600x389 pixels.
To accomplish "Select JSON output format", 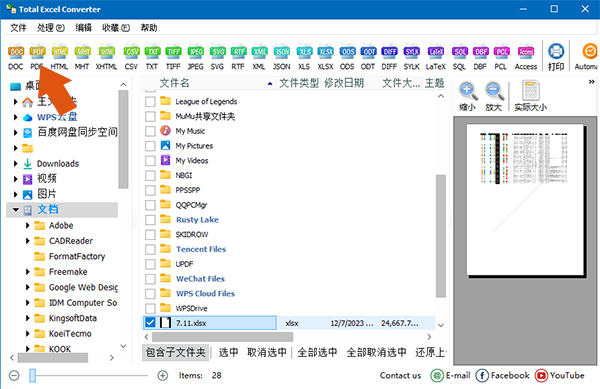I will click(282, 57).
